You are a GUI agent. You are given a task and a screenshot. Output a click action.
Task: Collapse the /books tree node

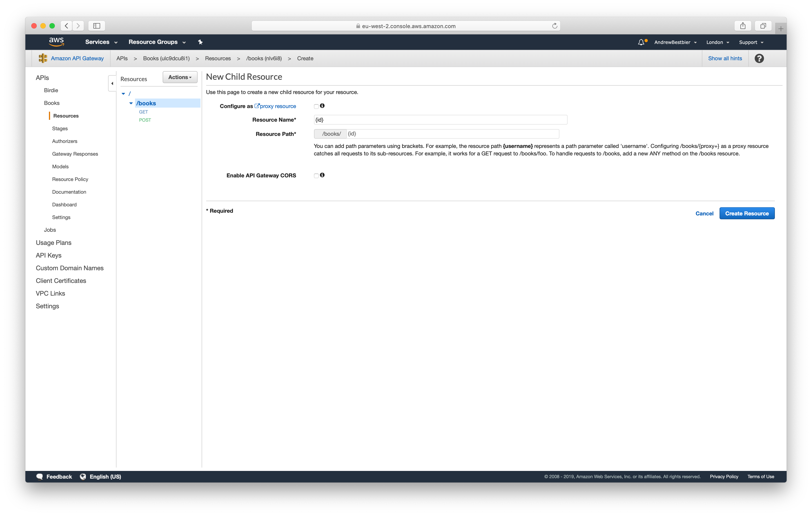point(131,103)
